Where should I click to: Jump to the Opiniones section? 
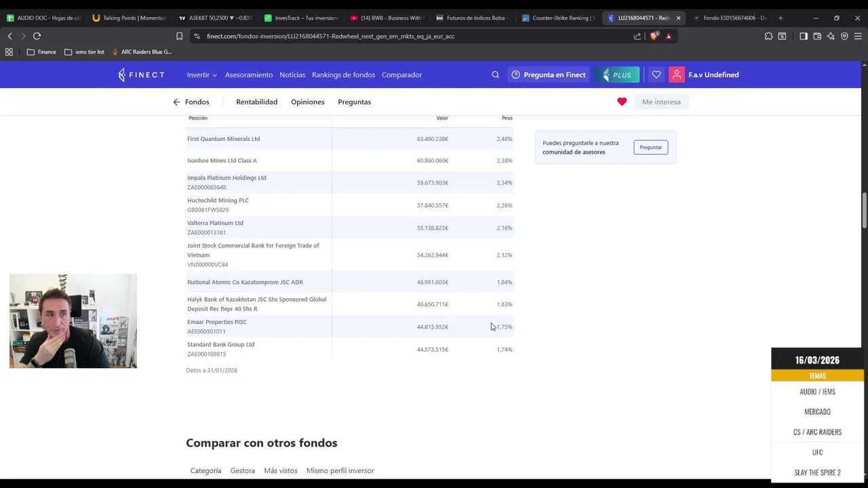tap(307, 102)
